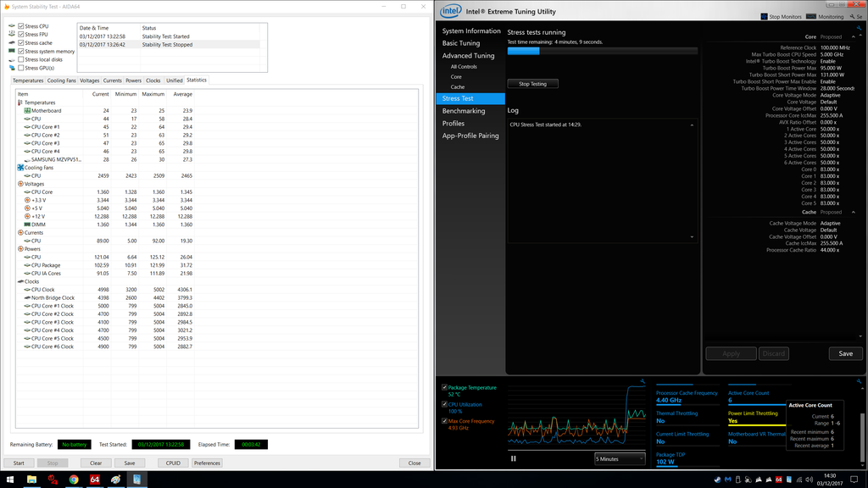Click the Monitoring graph icon in XTU
The image size is (868, 488).
(811, 17)
